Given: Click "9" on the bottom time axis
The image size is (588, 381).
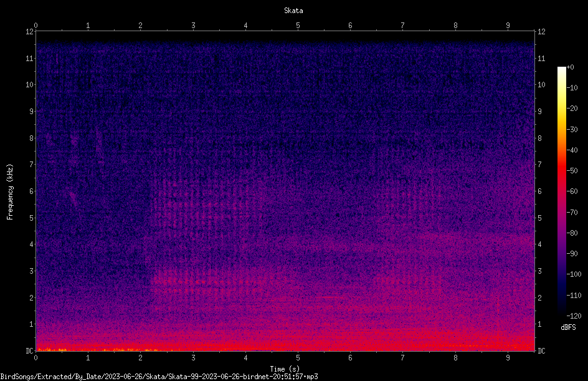Looking at the screenshot, I should [508, 358].
